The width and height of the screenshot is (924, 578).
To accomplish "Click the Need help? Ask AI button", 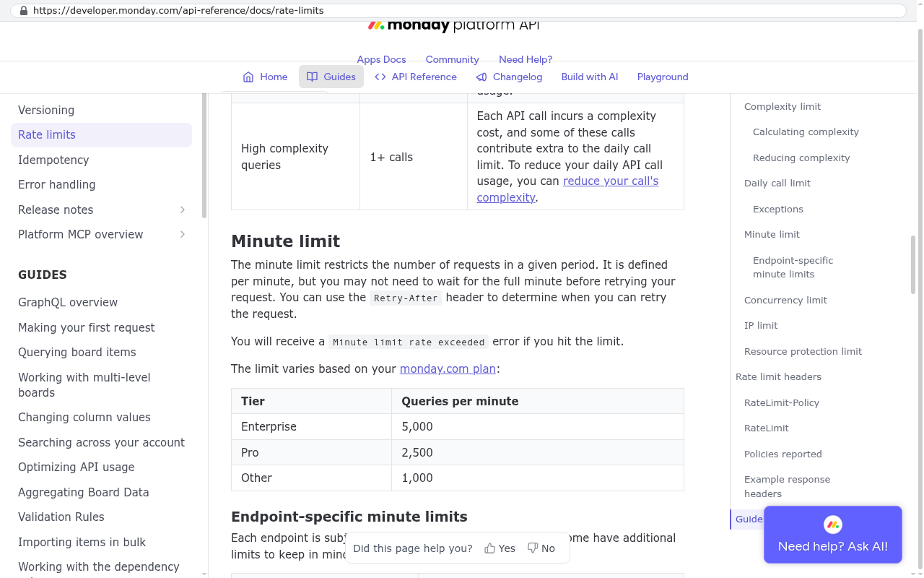I will pyautogui.click(x=833, y=535).
